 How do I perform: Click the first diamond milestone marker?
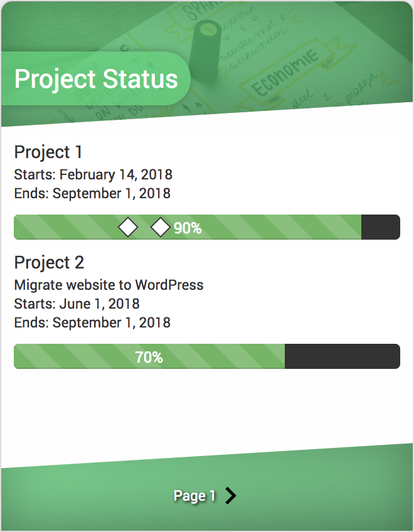[128, 227]
